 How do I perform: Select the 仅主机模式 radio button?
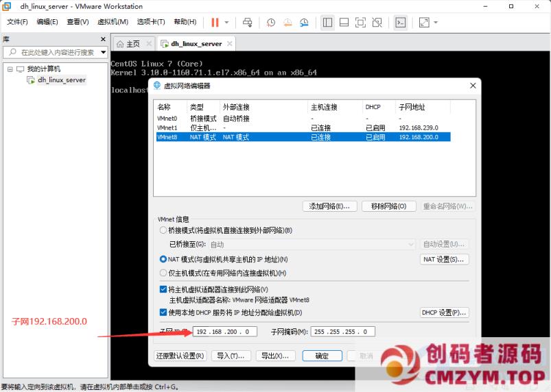coord(163,273)
